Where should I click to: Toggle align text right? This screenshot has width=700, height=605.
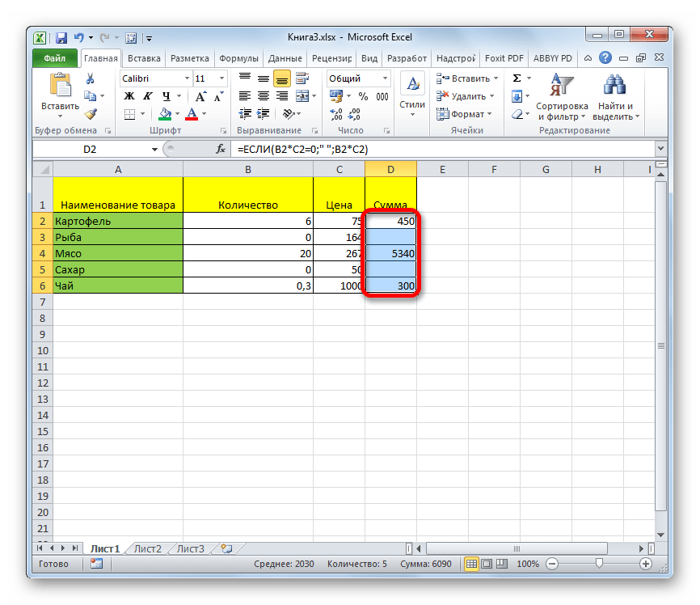[x=281, y=96]
